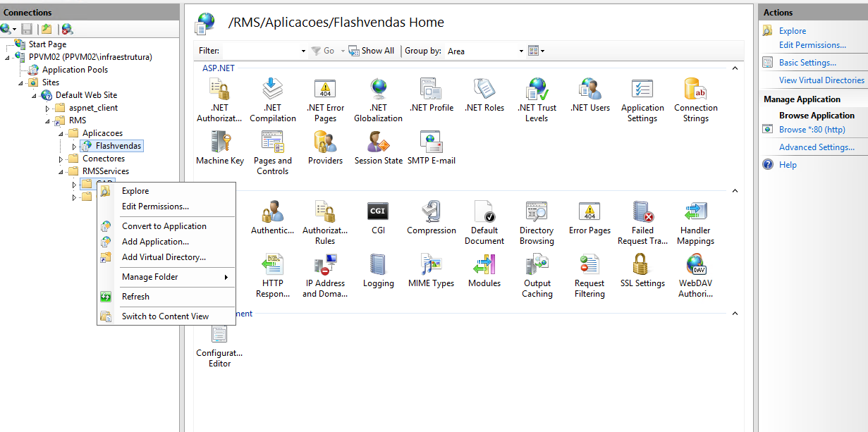Open IIS Authorization Rules feature
868x432 pixels.
pos(325,223)
